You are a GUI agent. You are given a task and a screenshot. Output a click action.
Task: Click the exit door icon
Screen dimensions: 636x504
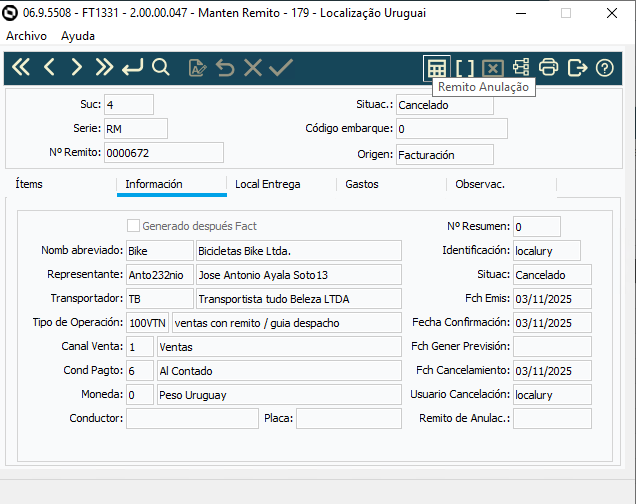576,68
